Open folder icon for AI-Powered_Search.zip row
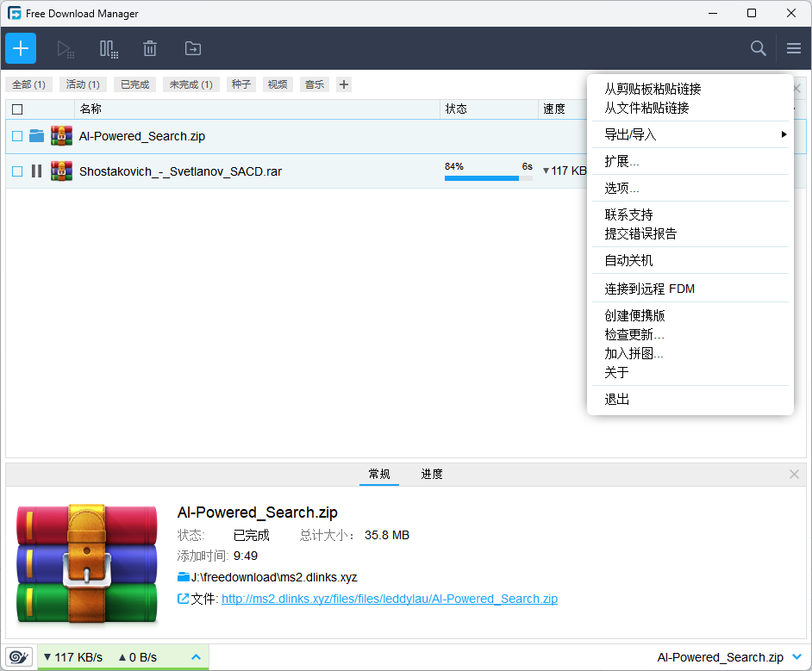The image size is (812, 671). click(36, 135)
